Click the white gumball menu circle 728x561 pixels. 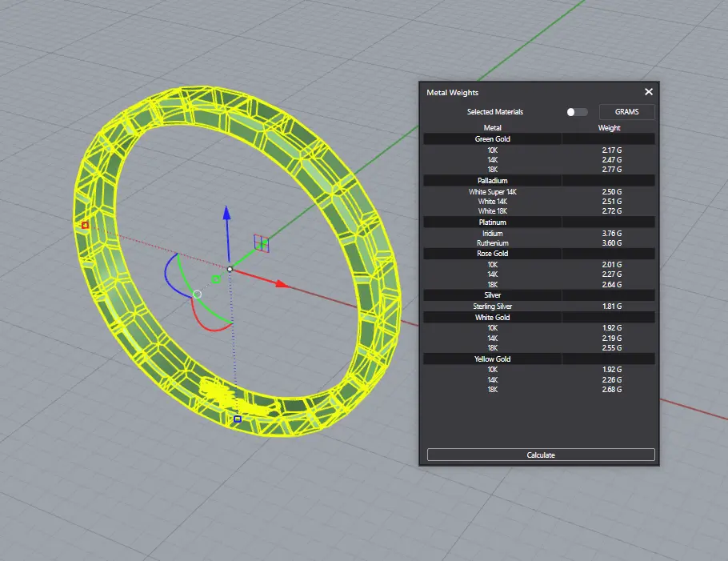[198, 294]
